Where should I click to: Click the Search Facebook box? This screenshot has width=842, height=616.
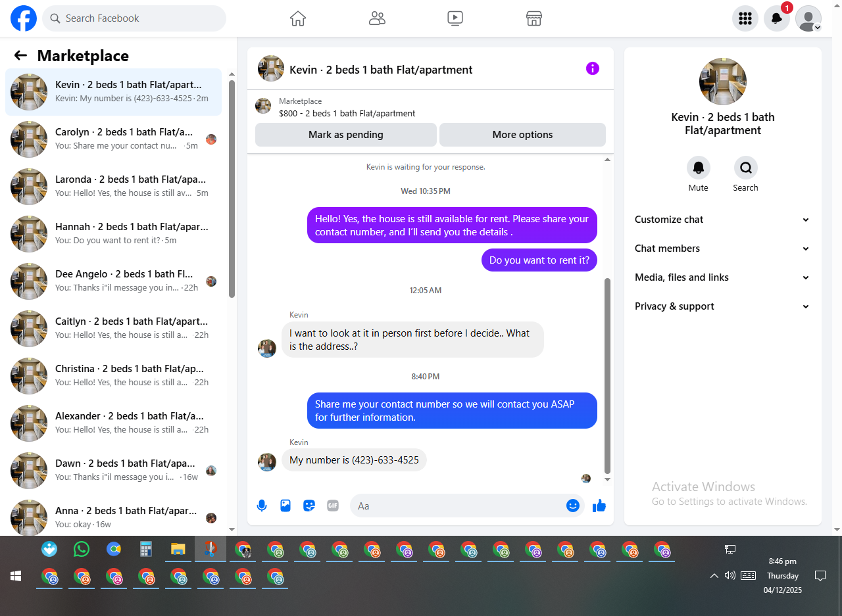tap(134, 18)
